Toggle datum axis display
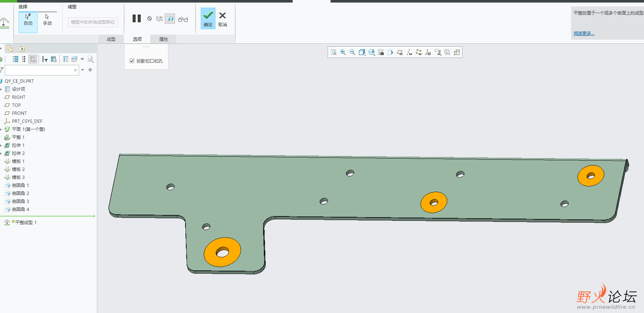This screenshot has width=644, height=313. coord(409,52)
